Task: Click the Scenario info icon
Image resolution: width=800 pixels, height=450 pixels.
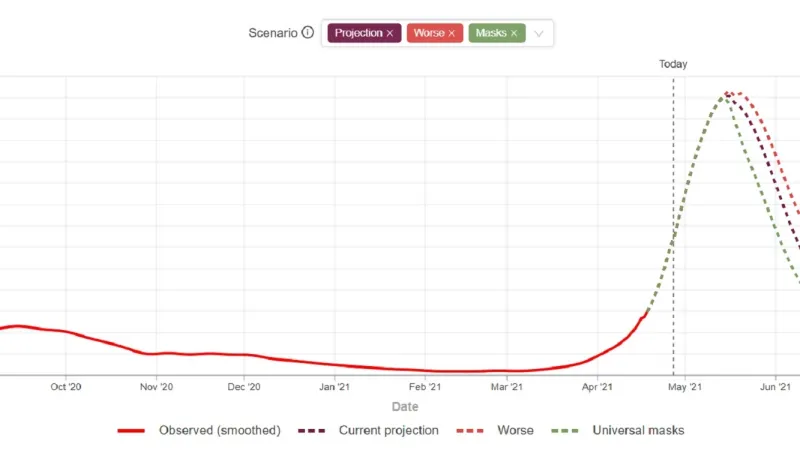Action: [308, 32]
